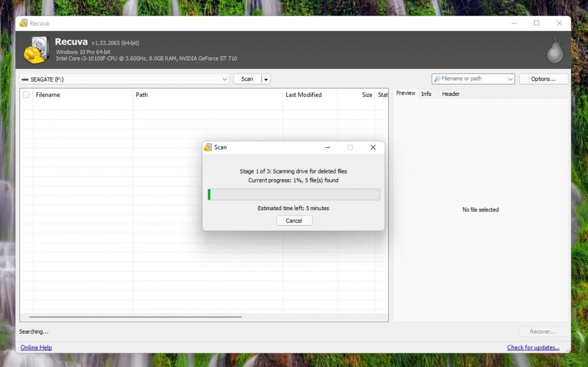This screenshot has width=588, height=367.
Task: Toggle the select-all checkbox in the Filename column
Action: coord(26,95)
